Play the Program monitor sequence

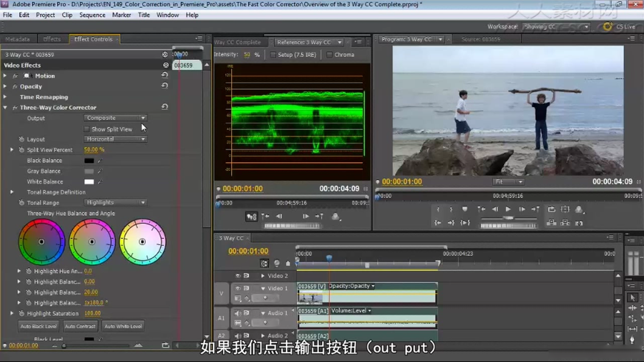508,209
